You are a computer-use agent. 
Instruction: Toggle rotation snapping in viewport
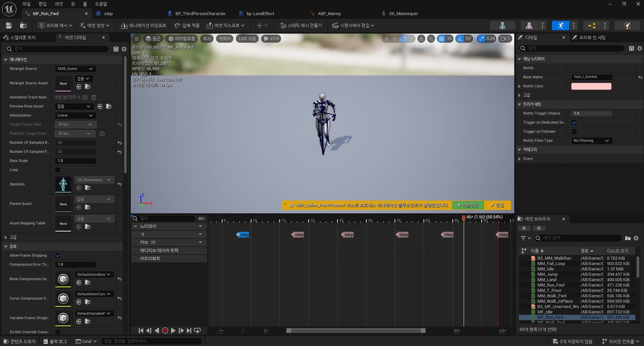point(460,39)
